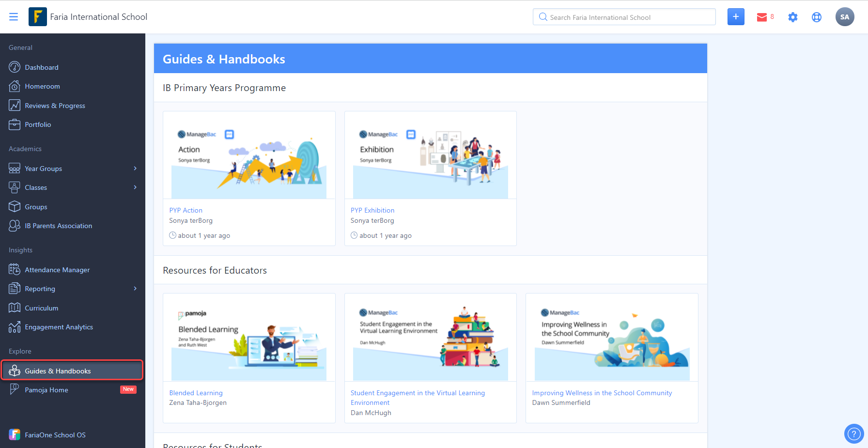Click the Faria school logo
The image size is (868, 448).
click(x=38, y=17)
